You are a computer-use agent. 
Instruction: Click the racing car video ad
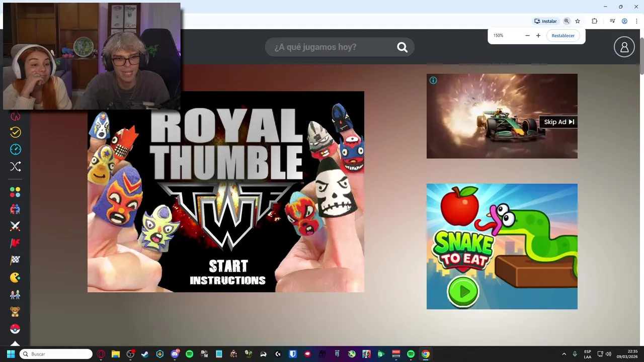coord(502,116)
